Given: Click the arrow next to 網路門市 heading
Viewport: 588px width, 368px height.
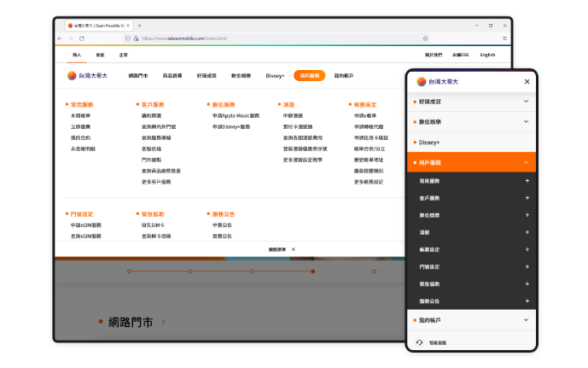Looking at the screenshot, I should (163, 322).
